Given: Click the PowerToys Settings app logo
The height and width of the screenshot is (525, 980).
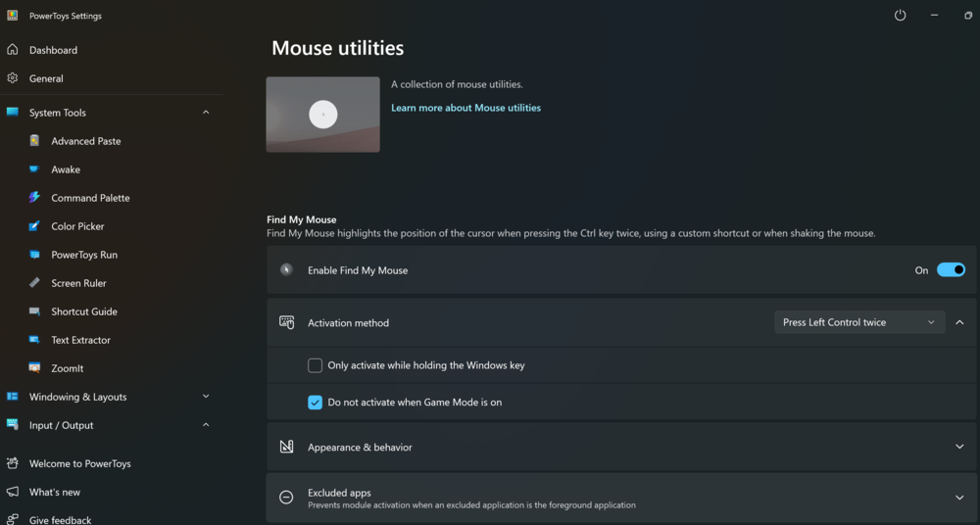Looking at the screenshot, I should 12,16.
